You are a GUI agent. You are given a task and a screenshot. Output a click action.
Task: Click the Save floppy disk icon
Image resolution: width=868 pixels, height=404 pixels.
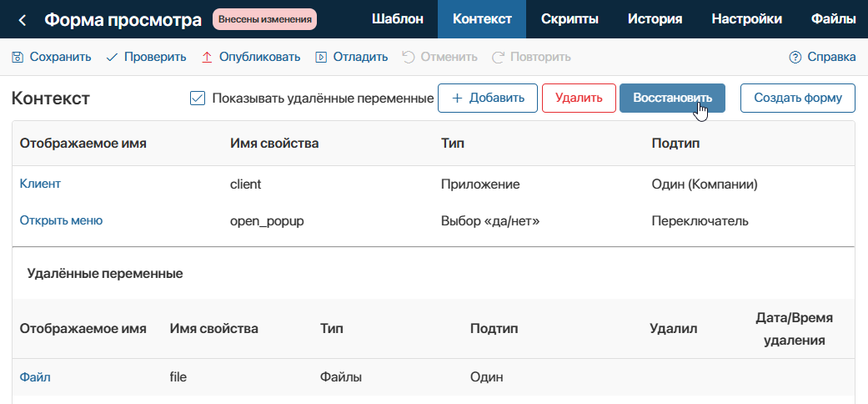[18, 57]
